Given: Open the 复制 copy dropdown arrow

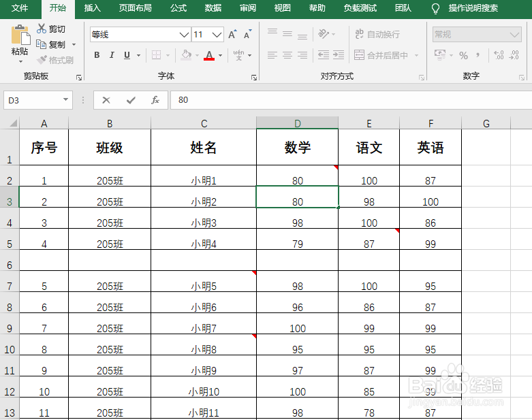Looking at the screenshot, I should (74, 44).
